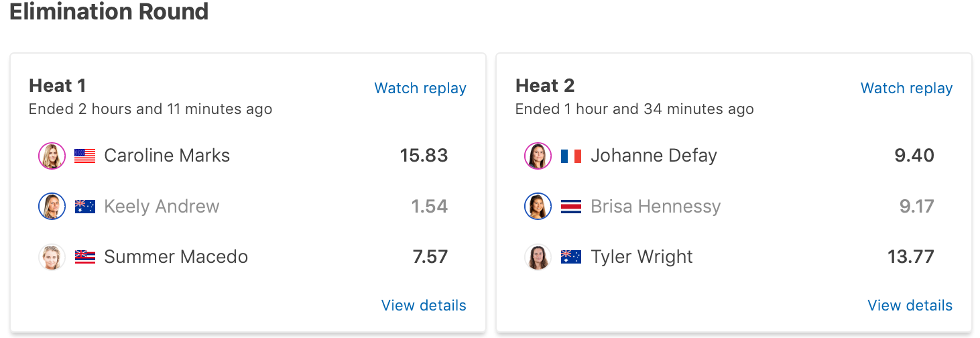This screenshot has width=980, height=338.
Task: Click the USA flag icon beside Caroline Marks
Action: click(84, 156)
